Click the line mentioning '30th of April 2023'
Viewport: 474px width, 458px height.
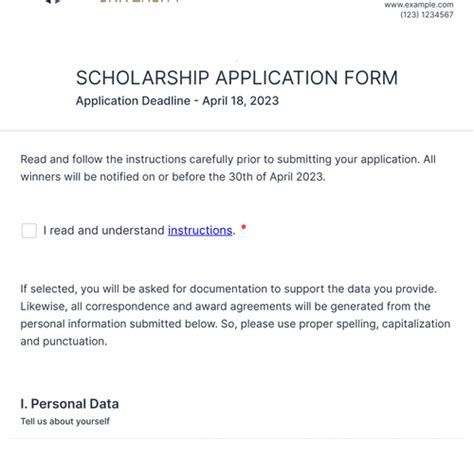click(x=173, y=177)
